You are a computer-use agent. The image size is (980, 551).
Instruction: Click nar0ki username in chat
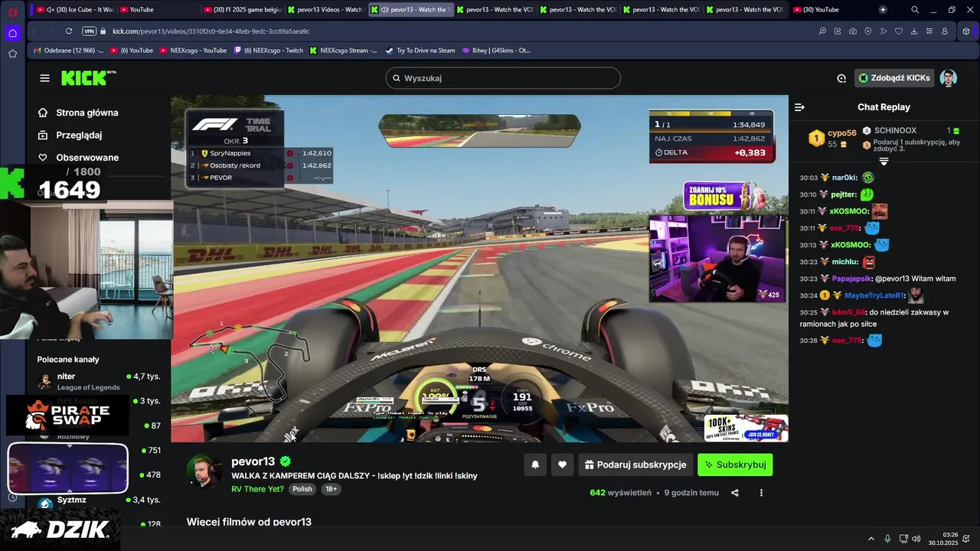tap(844, 178)
